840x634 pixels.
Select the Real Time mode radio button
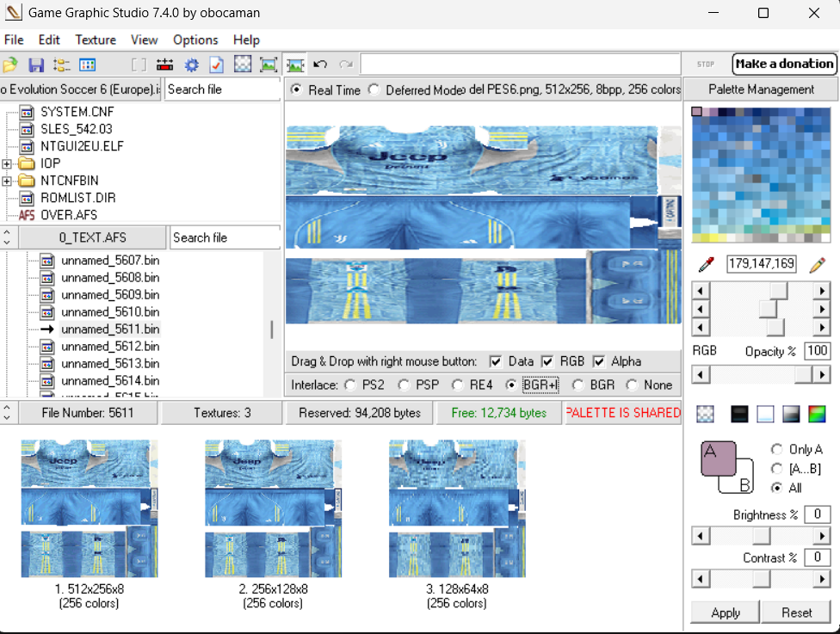point(296,89)
